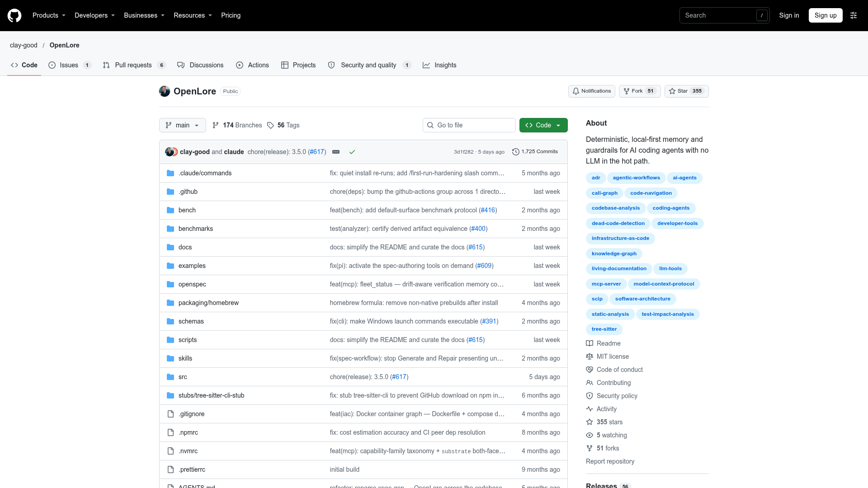
Task: Click the Notifications button
Action: [591, 91]
